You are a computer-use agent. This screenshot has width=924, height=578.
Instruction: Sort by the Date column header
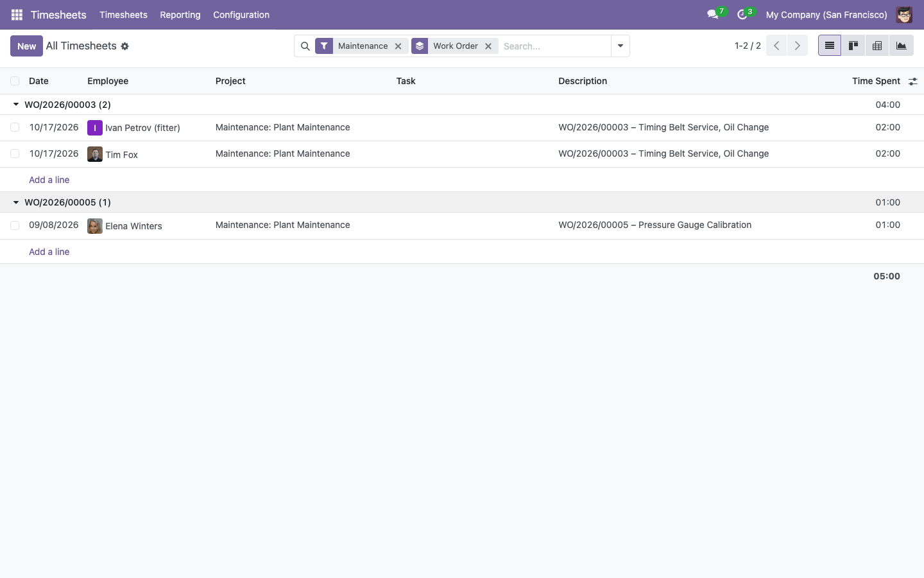tap(38, 81)
